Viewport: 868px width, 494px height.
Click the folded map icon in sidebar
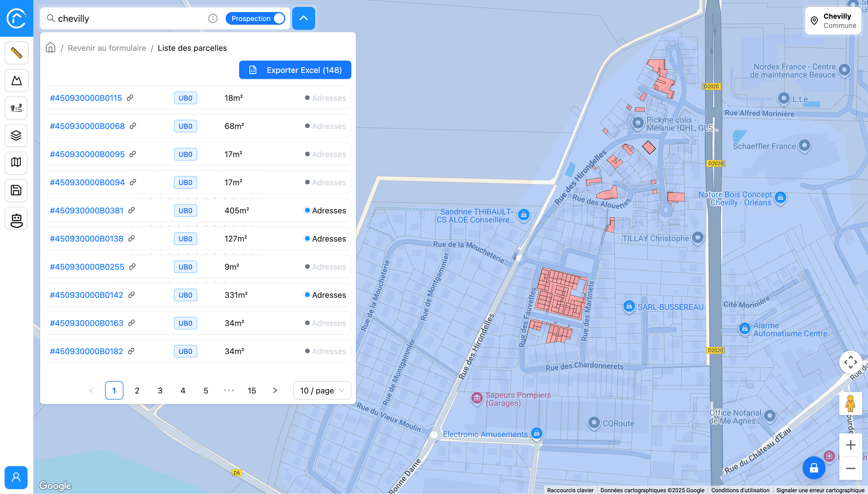tap(16, 163)
